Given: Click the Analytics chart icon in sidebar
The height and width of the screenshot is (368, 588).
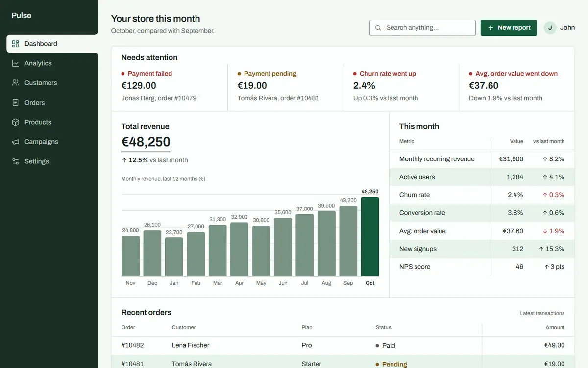Looking at the screenshot, I should pyautogui.click(x=16, y=63).
